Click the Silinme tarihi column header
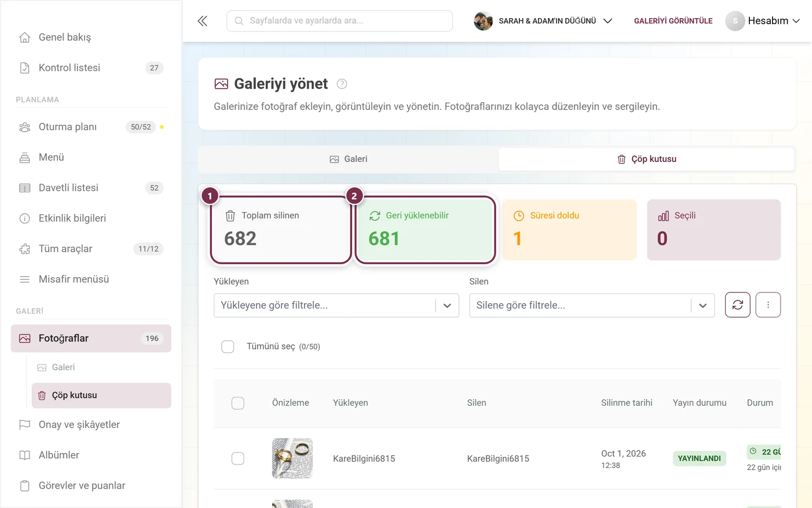The height and width of the screenshot is (508, 812). tap(626, 403)
